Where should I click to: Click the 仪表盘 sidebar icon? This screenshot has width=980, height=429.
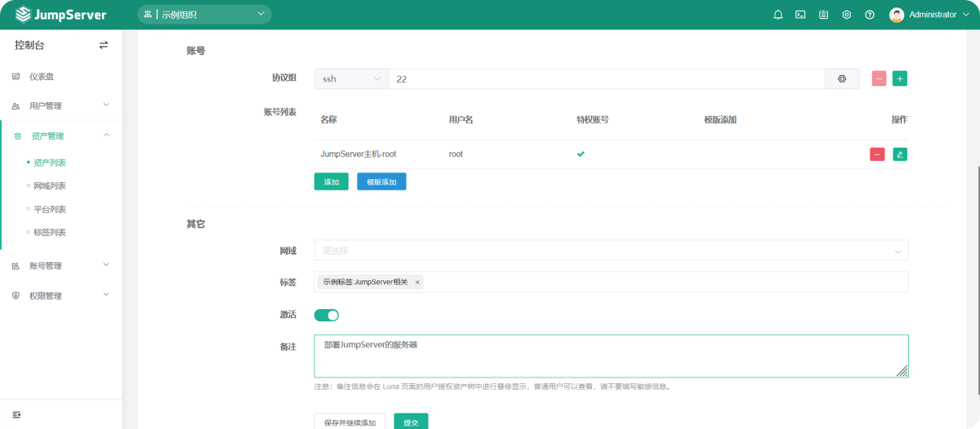click(16, 76)
